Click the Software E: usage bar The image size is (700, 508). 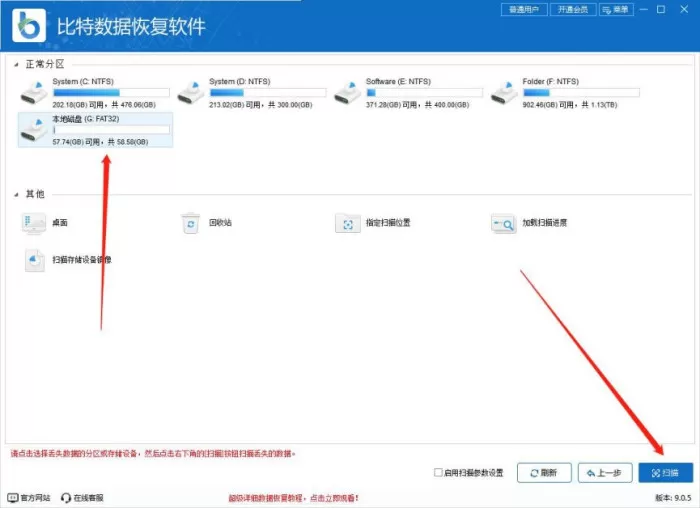click(425, 93)
